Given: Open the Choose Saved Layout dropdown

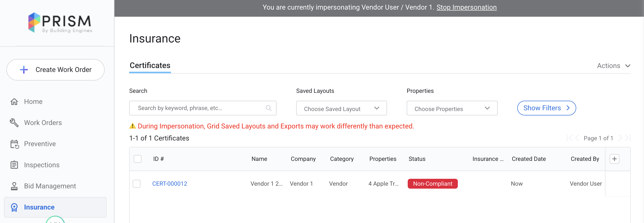Looking at the screenshot, I should click(x=341, y=108).
